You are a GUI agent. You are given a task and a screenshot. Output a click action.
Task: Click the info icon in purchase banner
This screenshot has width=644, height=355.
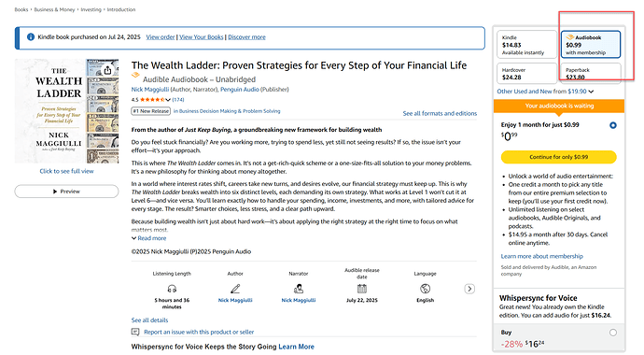31,37
